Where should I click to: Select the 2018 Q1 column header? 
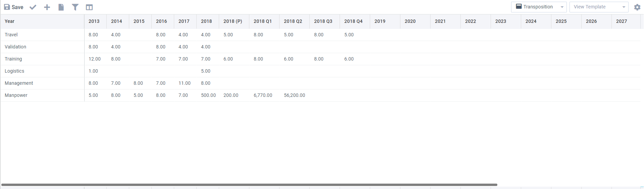click(262, 21)
